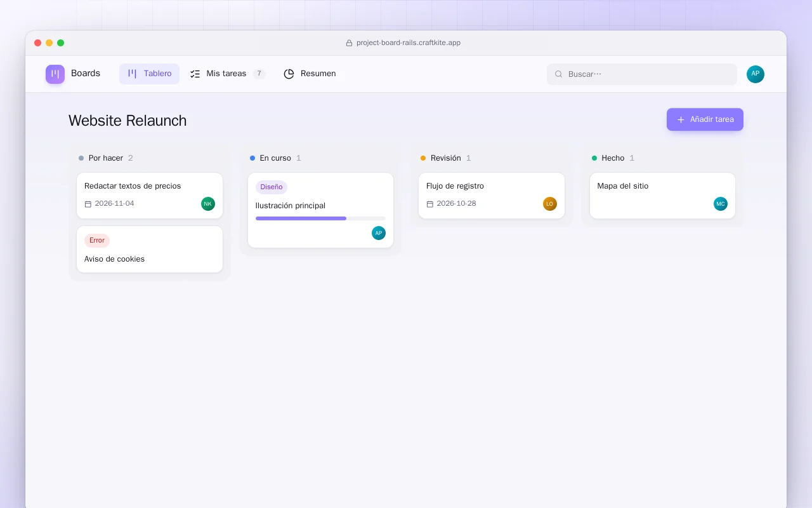The image size is (812, 508).
Task: Open the Aviso de cookies task
Action: click(x=150, y=250)
